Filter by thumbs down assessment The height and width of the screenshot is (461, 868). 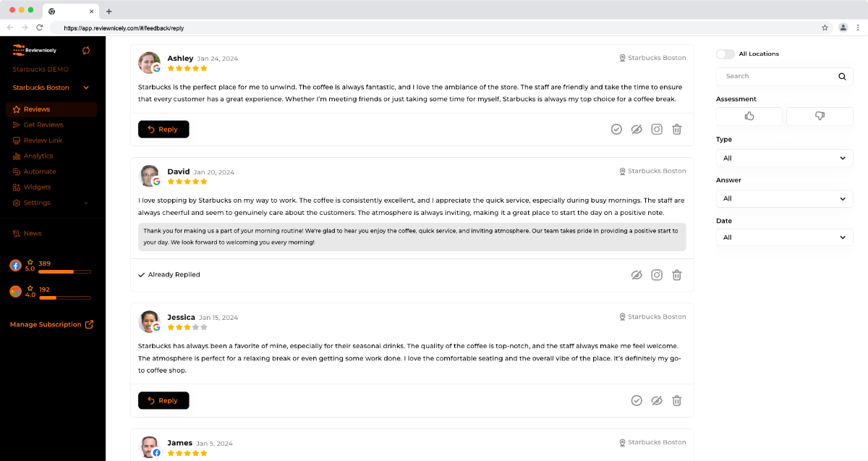[x=820, y=116]
